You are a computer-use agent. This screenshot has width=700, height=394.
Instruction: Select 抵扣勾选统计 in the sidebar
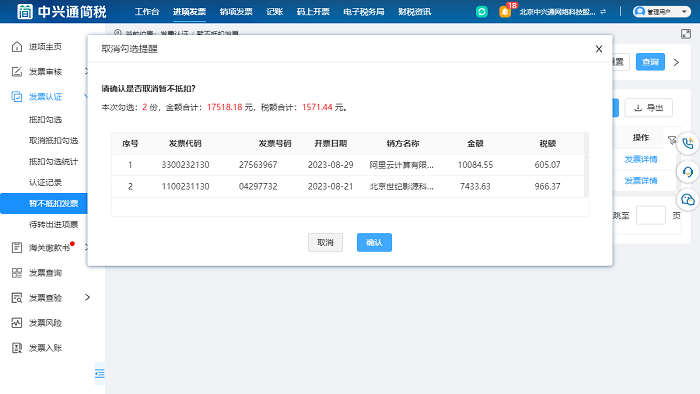(x=54, y=161)
